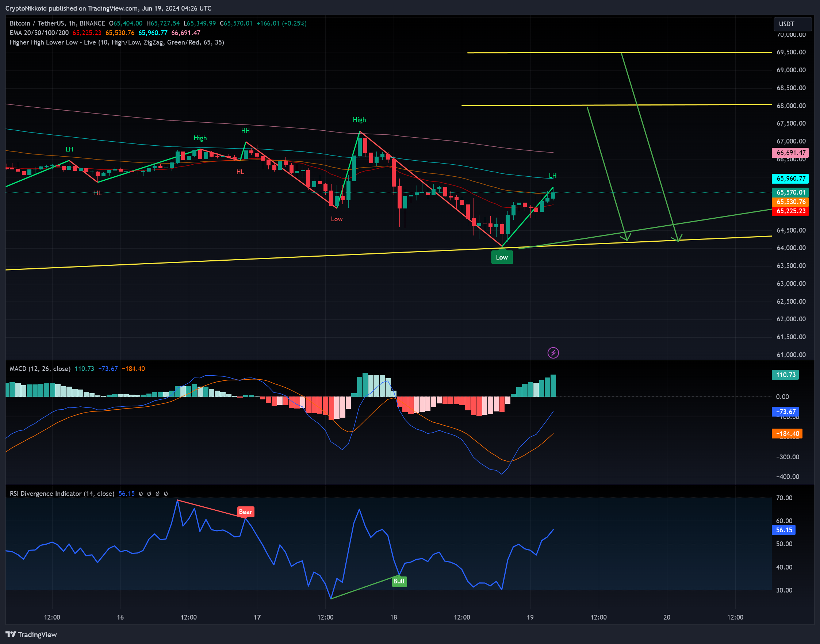This screenshot has height=644, width=820.
Task: Select the Higher High Lower Low indicator legend
Action: click(x=117, y=42)
